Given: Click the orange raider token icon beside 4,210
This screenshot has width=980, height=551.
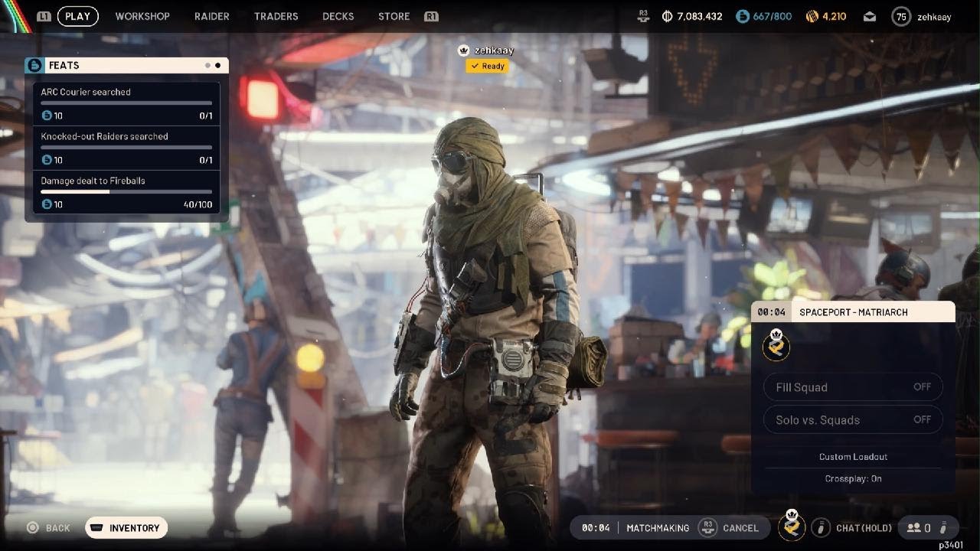Looking at the screenshot, I should pos(812,16).
